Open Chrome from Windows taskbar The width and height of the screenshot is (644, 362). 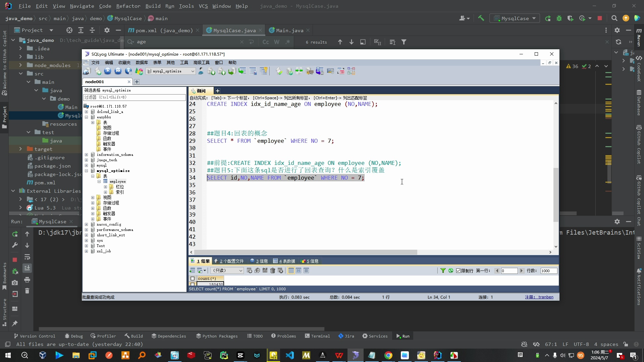click(388, 355)
